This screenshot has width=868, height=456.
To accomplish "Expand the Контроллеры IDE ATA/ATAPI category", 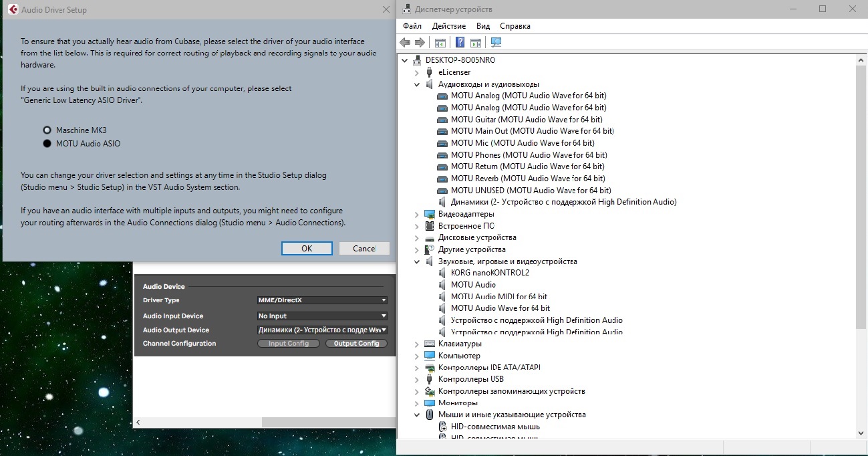I will [417, 368].
